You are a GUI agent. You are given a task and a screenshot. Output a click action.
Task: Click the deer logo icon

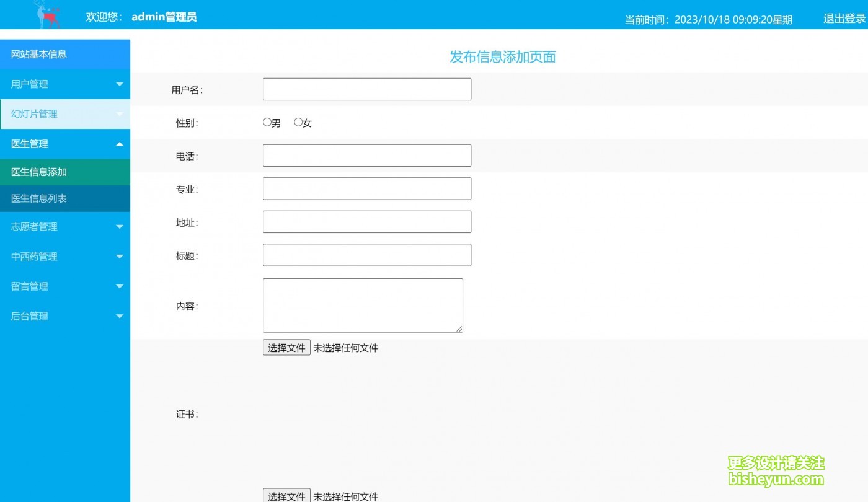48,14
